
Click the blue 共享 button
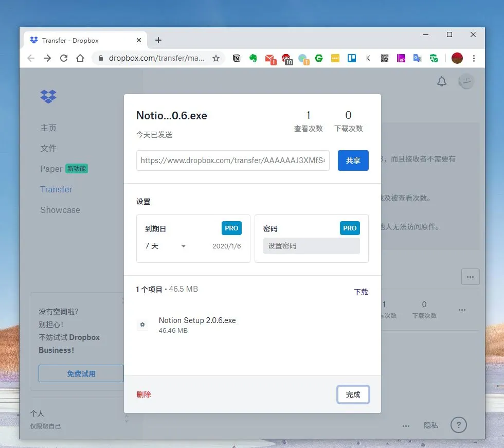click(353, 160)
